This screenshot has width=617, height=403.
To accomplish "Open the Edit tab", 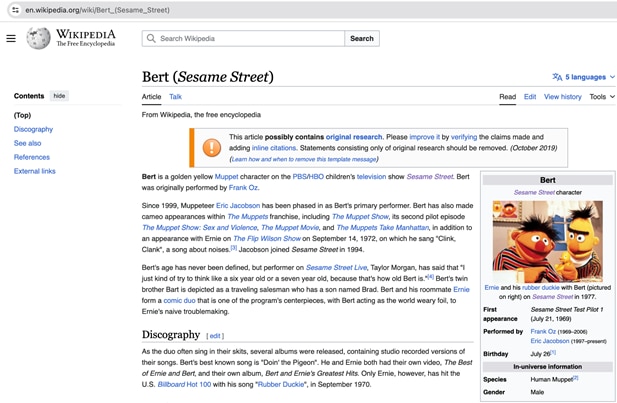I will click(x=530, y=97).
